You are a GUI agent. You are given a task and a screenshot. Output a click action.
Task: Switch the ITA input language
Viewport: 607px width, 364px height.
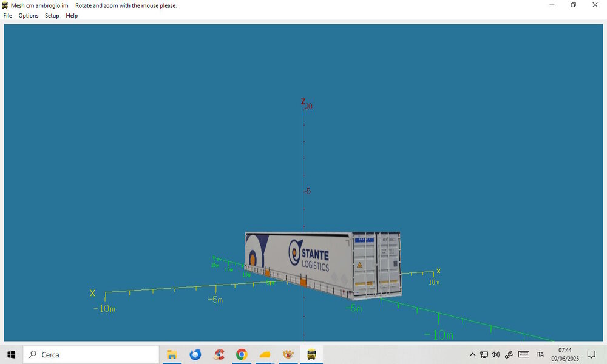click(540, 354)
